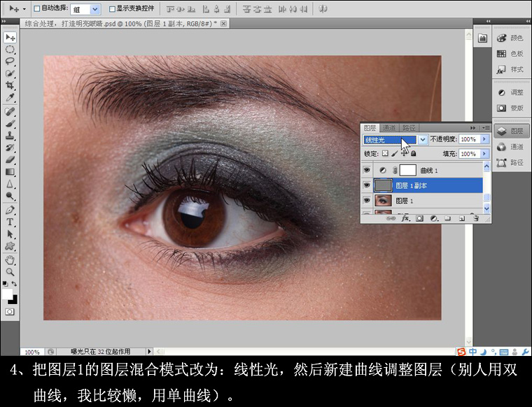
Task: Click the layer style fx icon
Action: [x=405, y=219]
